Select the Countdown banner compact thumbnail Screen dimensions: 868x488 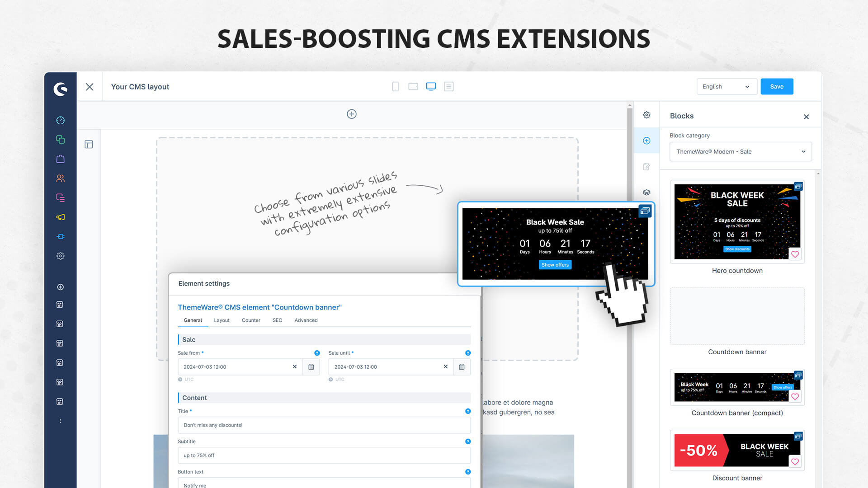[737, 387]
